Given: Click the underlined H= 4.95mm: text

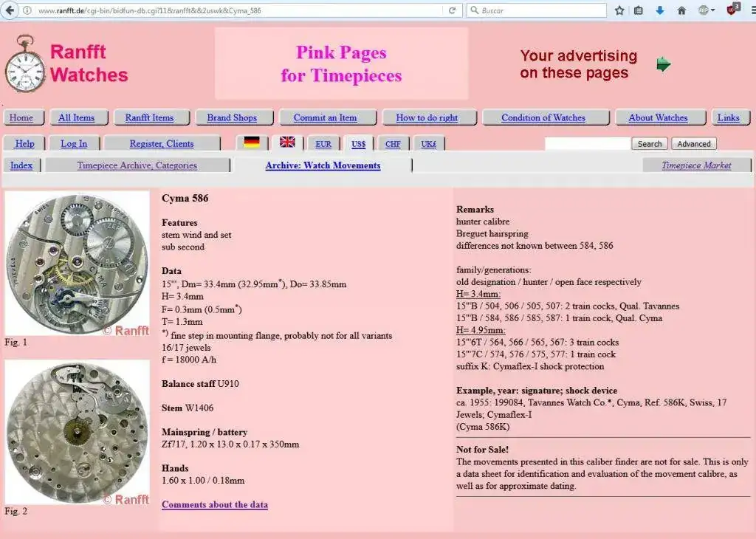Looking at the screenshot, I should [481, 330].
